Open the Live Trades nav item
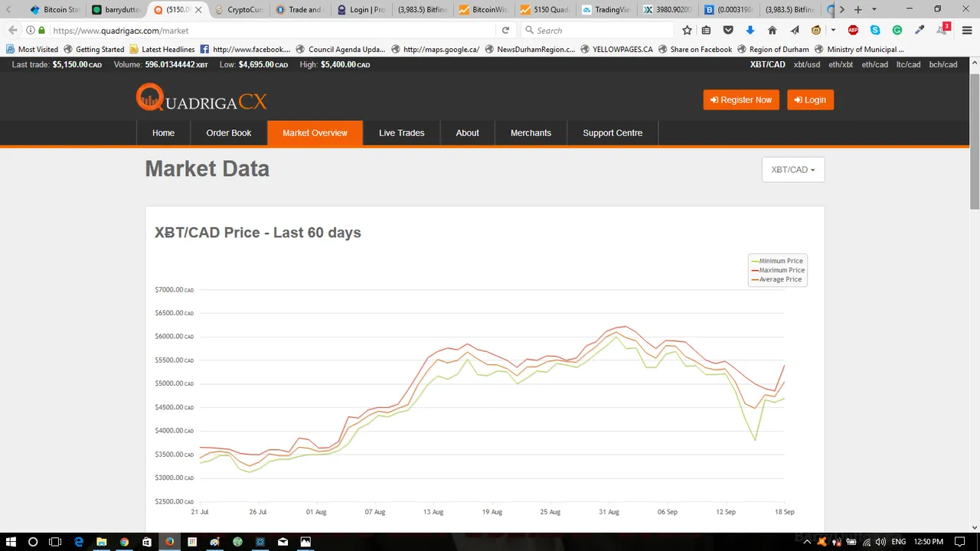 [x=401, y=132]
